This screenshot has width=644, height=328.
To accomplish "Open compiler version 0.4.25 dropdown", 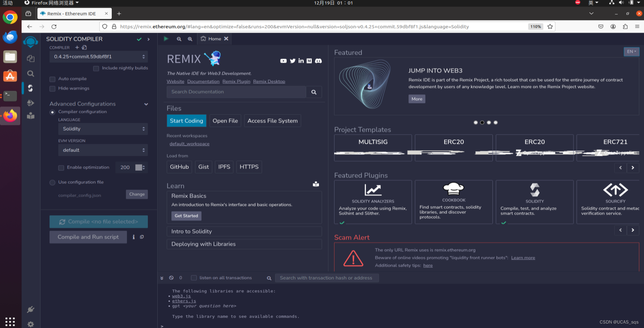I will 99,57.
